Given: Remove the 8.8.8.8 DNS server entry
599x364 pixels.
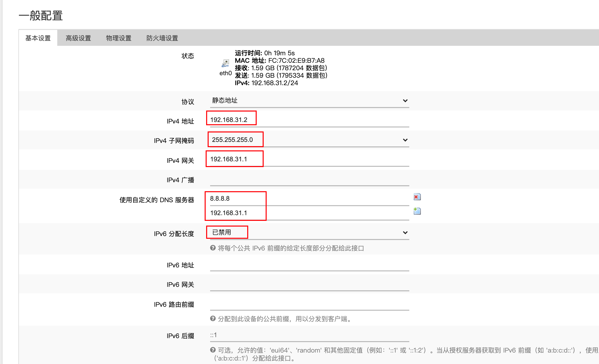Looking at the screenshot, I should [417, 197].
